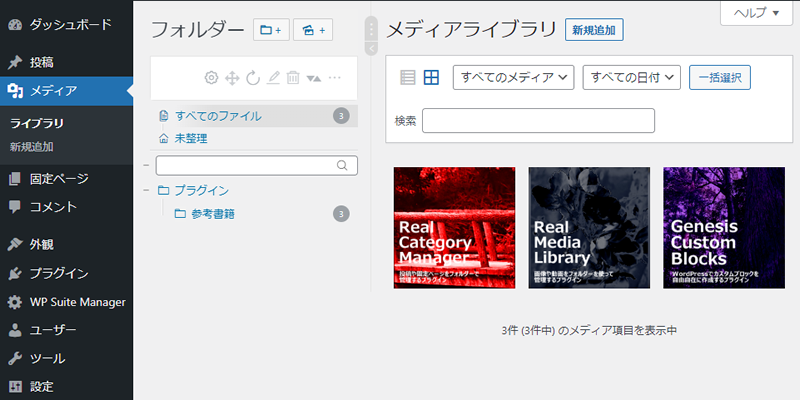Open Real Category Manager thumbnail
800x400 pixels.
454,228
